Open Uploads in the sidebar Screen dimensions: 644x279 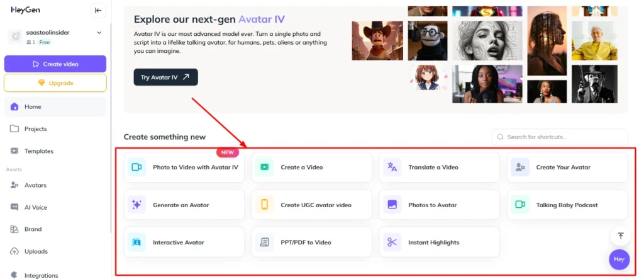click(55, 251)
